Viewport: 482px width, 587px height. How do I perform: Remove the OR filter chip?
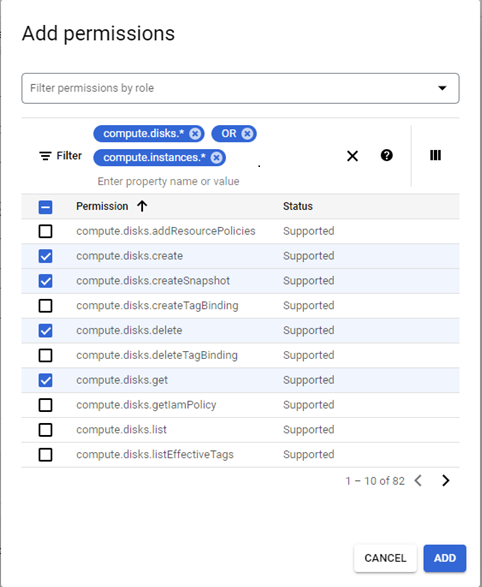click(x=247, y=134)
